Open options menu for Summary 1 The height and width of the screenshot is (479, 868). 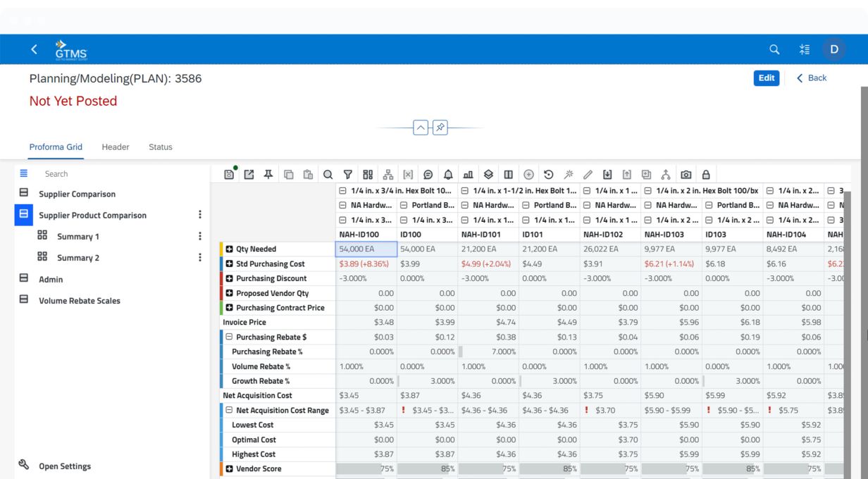200,237
